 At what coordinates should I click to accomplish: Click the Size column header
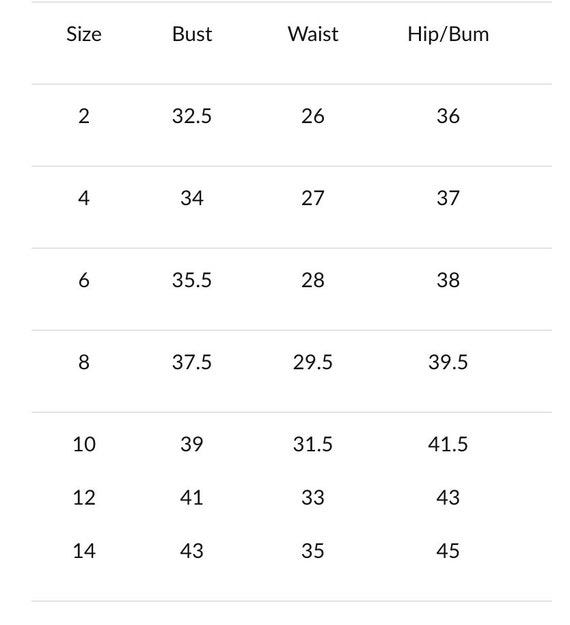(x=84, y=34)
